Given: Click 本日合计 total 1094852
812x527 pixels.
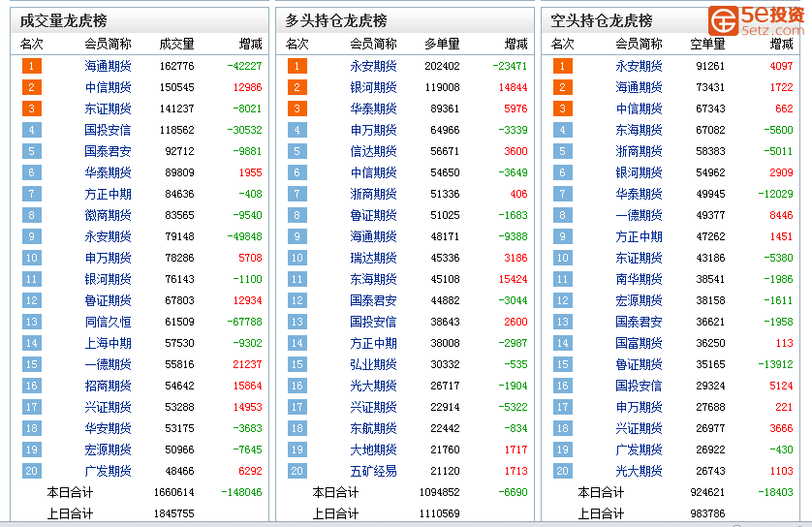Looking at the screenshot, I should 440,492.
